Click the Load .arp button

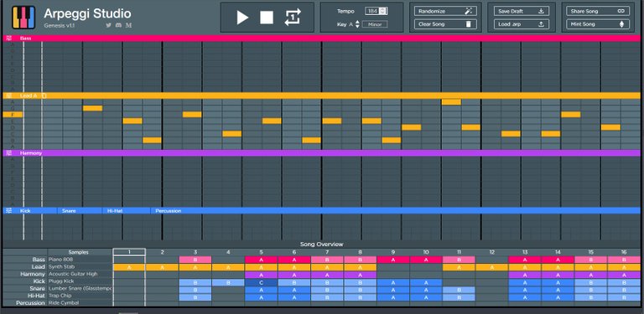(522, 24)
